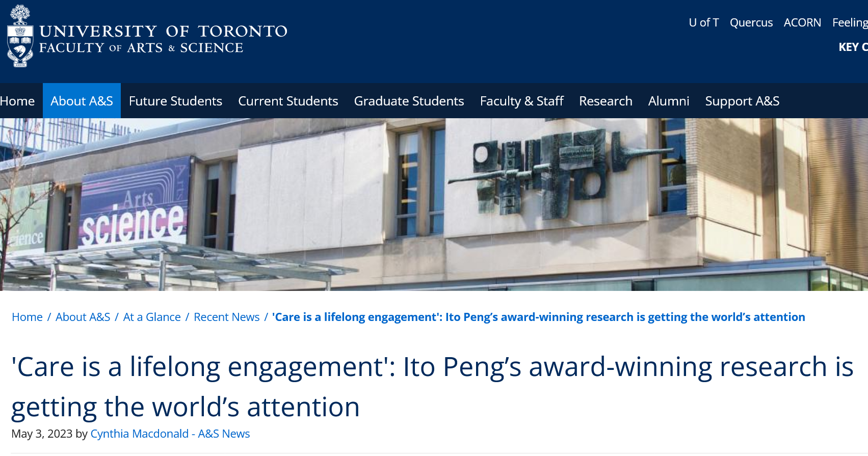
Task: Open the Current Students section
Action: (288, 101)
